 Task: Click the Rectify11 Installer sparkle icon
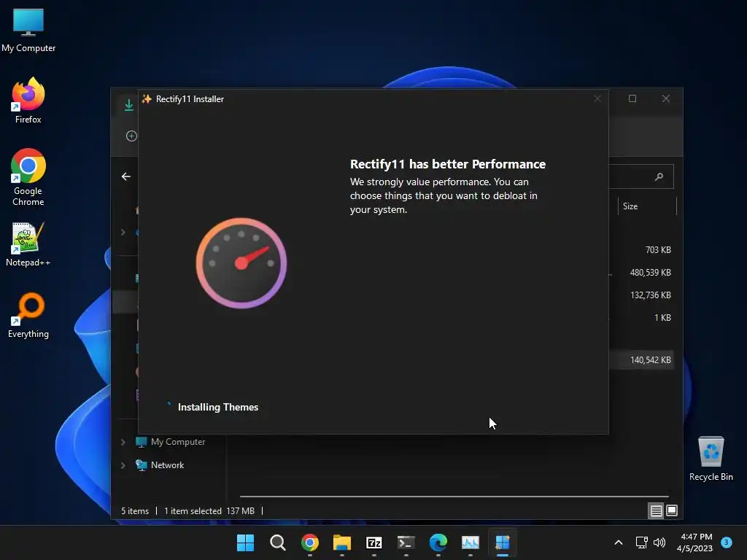(x=147, y=99)
